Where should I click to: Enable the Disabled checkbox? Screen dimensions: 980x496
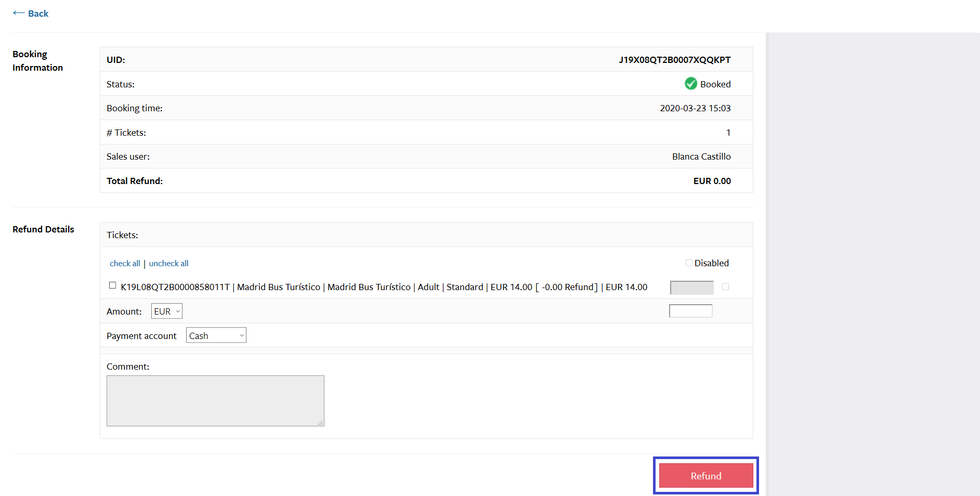(688, 263)
